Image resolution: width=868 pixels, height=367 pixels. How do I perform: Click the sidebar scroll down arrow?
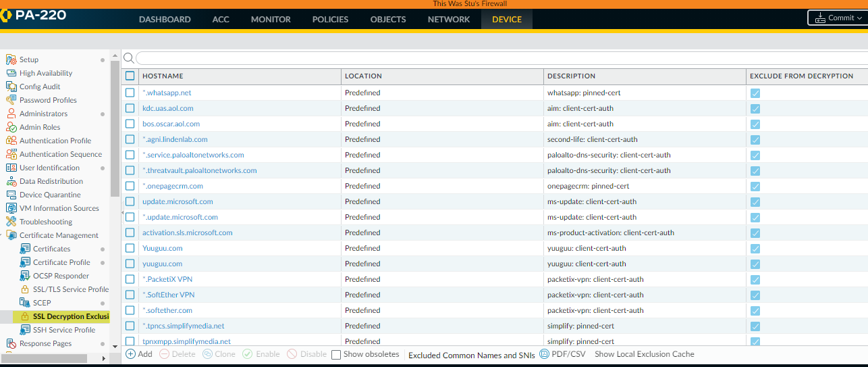[x=114, y=346]
